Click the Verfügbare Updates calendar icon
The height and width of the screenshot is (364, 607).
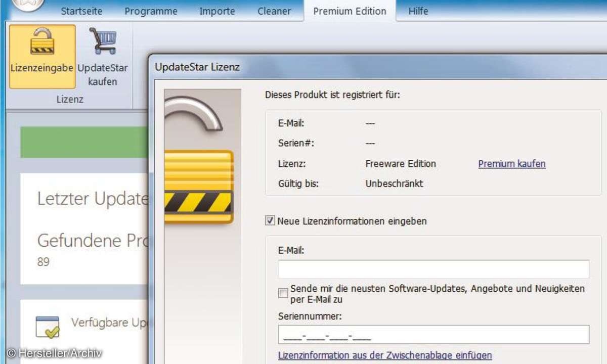tap(48, 327)
